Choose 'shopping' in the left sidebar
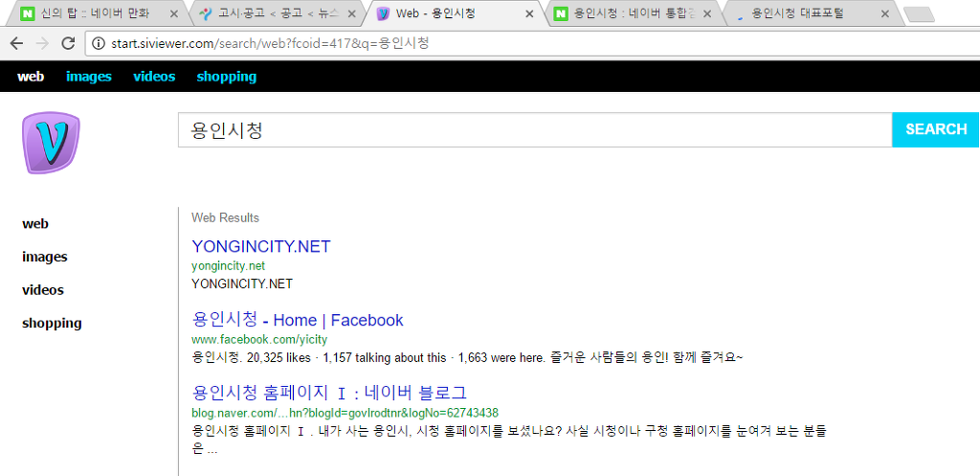Viewport: 980px width, 476px height. tap(52, 323)
